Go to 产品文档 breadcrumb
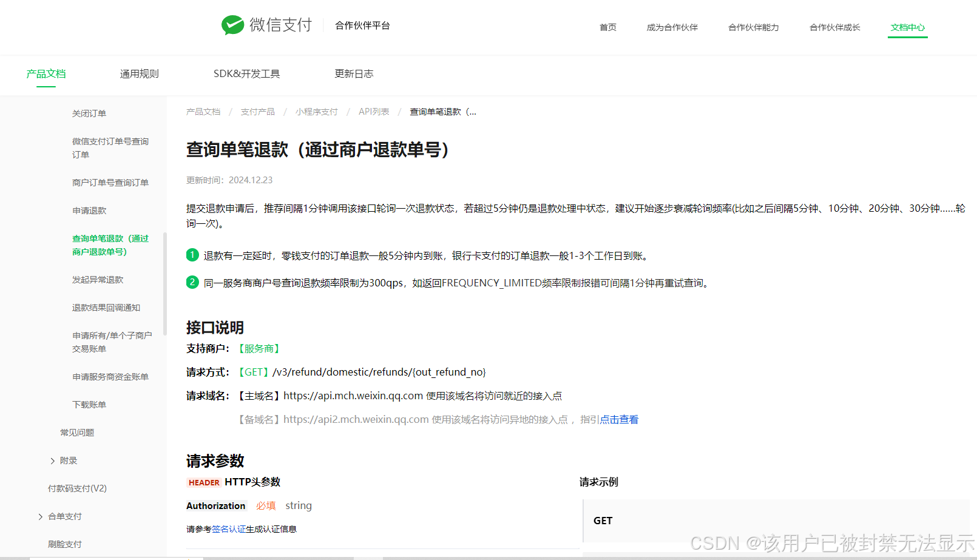Viewport: 977px width, 560px height. [x=203, y=112]
